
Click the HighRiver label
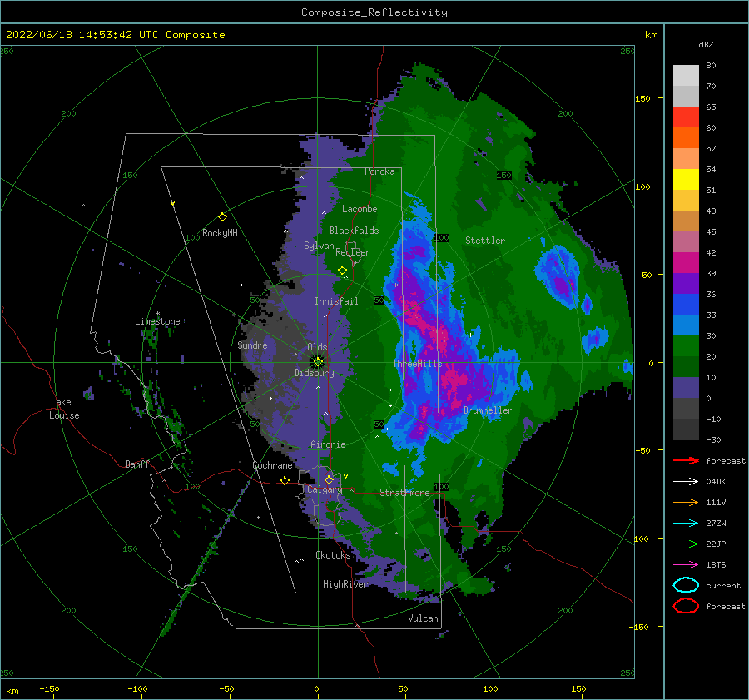click(x=345, y=584)
